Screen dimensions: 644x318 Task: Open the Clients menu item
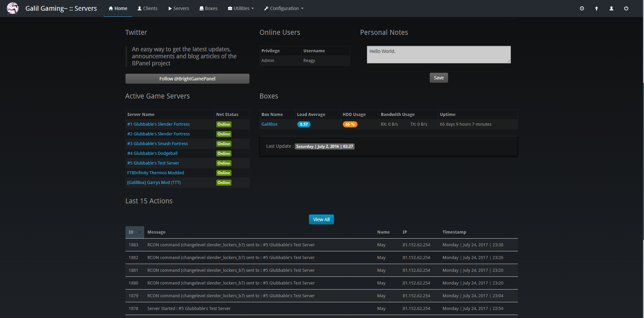coord(148,8)
